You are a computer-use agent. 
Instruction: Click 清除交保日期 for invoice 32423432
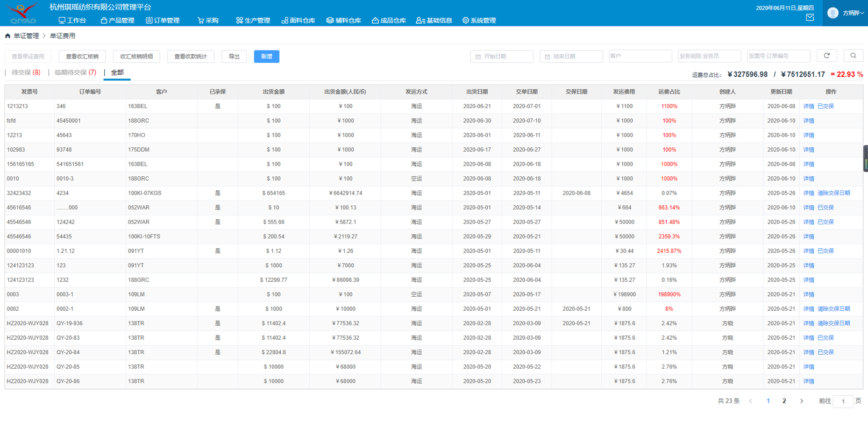click(x=834, y=194)
